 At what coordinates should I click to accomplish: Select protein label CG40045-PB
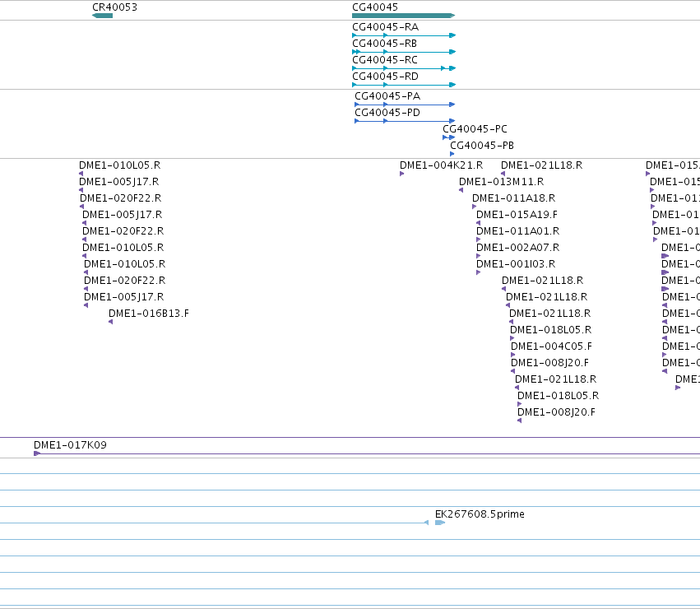coord(482,146)
